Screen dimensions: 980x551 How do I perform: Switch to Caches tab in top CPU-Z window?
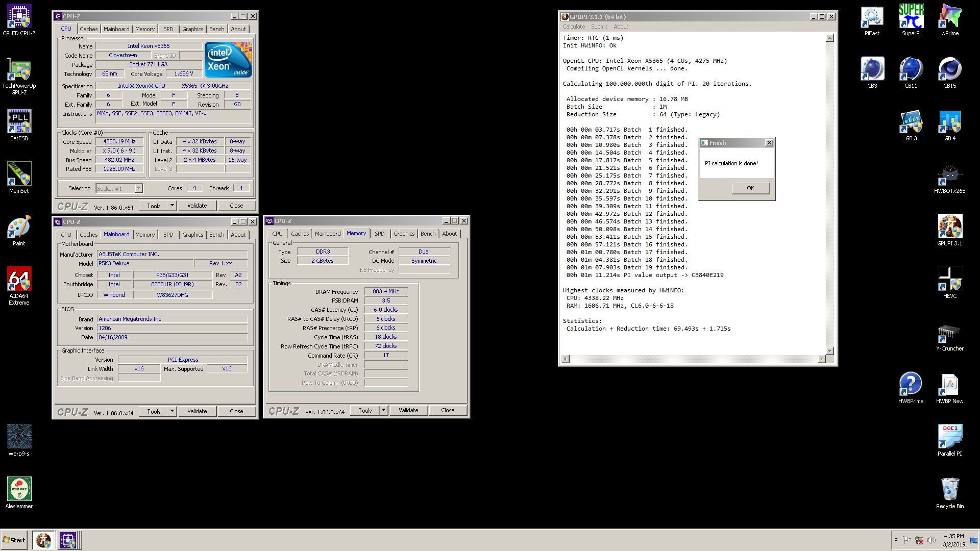click(88, 29)
